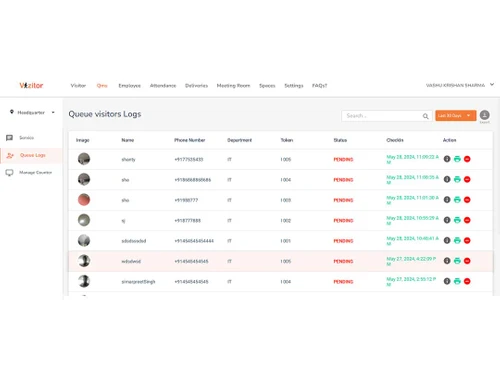Open the FAQs menu
This screenshot has width=500, height=375.
point(320,86)
